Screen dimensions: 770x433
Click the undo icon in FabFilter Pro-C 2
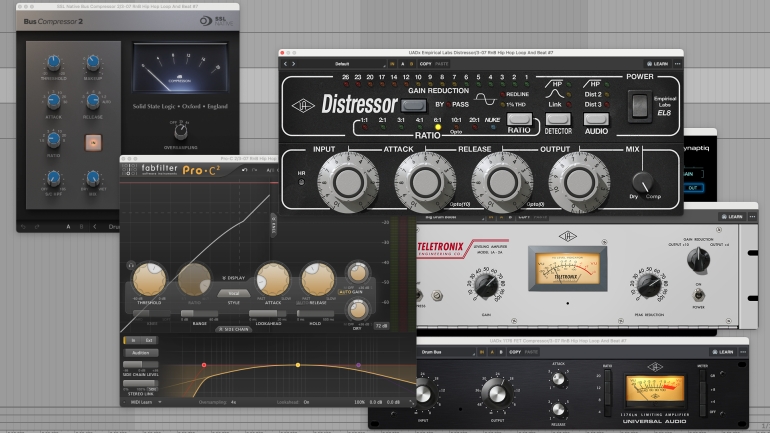tap(244, 170)
